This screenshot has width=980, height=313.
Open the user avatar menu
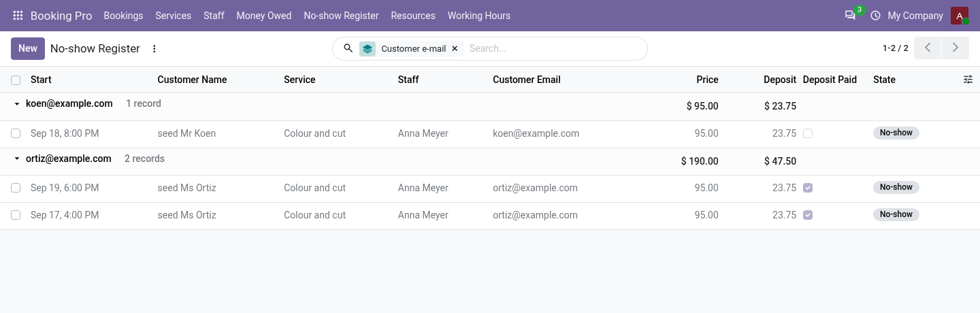tap(960, 16)
